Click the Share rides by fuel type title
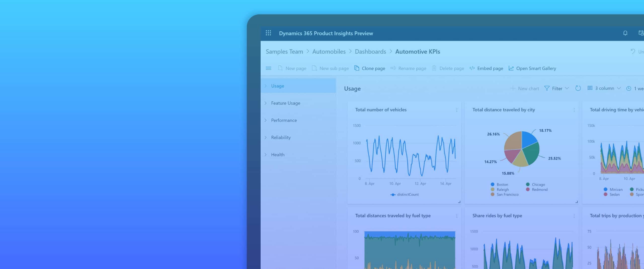Image resolution: width=644 pixels, height=269 pixels. click(497, 216)
